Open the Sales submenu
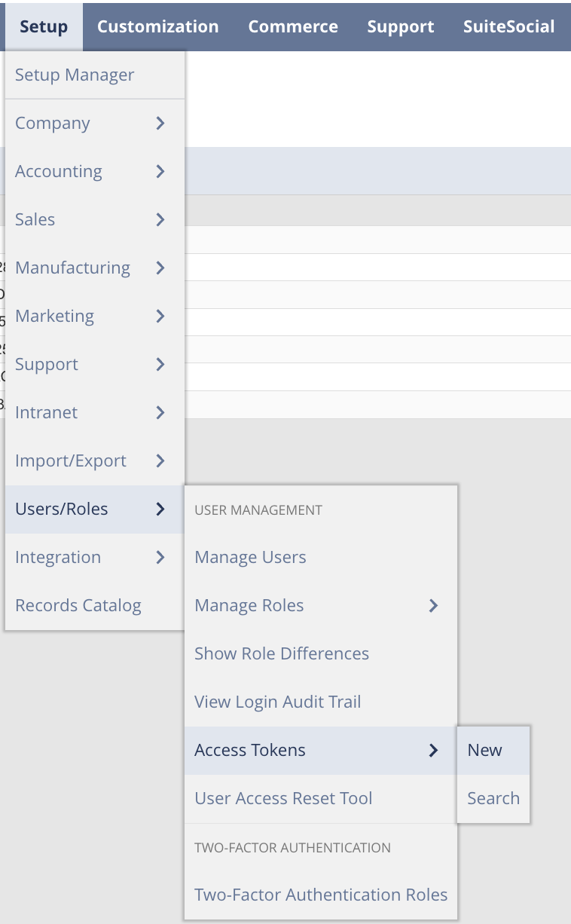The width and height of the screenshot is (571, 924). [x=35, y=219]
